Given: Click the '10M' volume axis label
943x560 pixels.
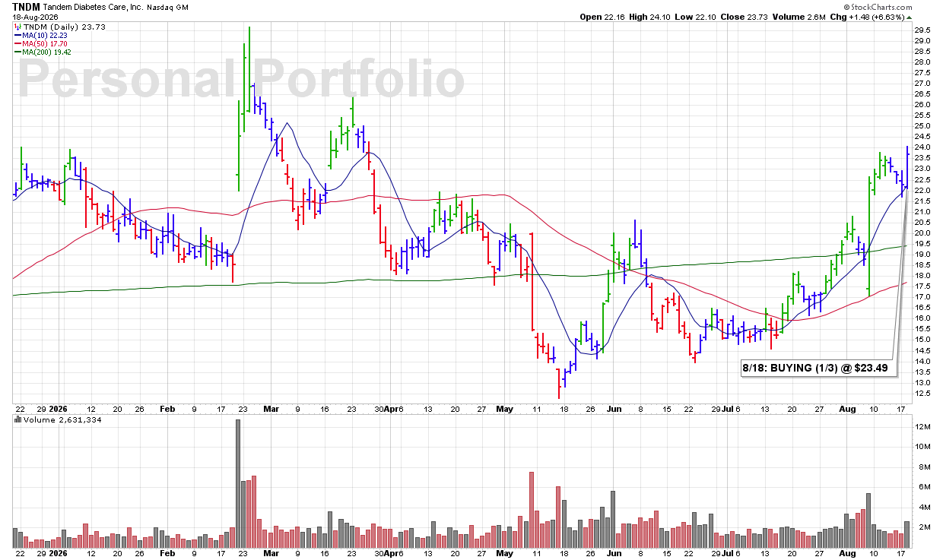Looking at the screenshot, I should click(x=922, y=447).
